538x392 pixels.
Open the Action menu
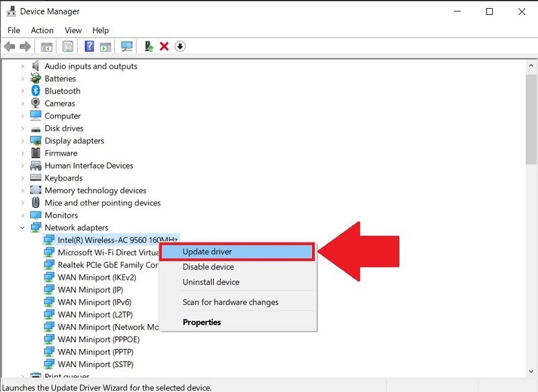[42, 30]
